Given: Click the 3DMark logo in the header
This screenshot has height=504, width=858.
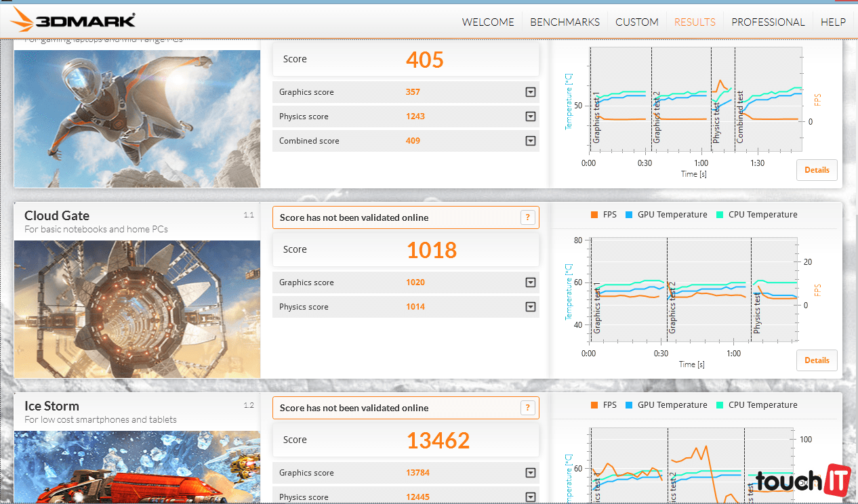Looking at the screenshot, I should click(x=73, y=20).
